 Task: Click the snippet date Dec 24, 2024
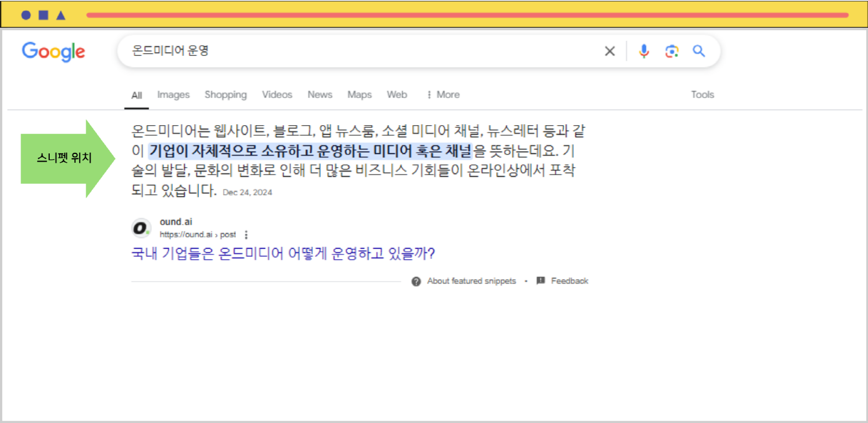[247, 193]
